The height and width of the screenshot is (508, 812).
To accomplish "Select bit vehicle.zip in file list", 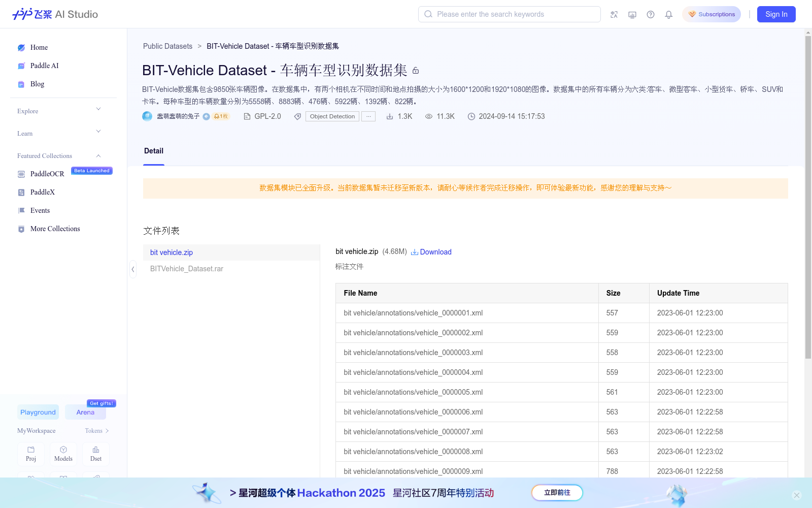I will click(231, 252).
